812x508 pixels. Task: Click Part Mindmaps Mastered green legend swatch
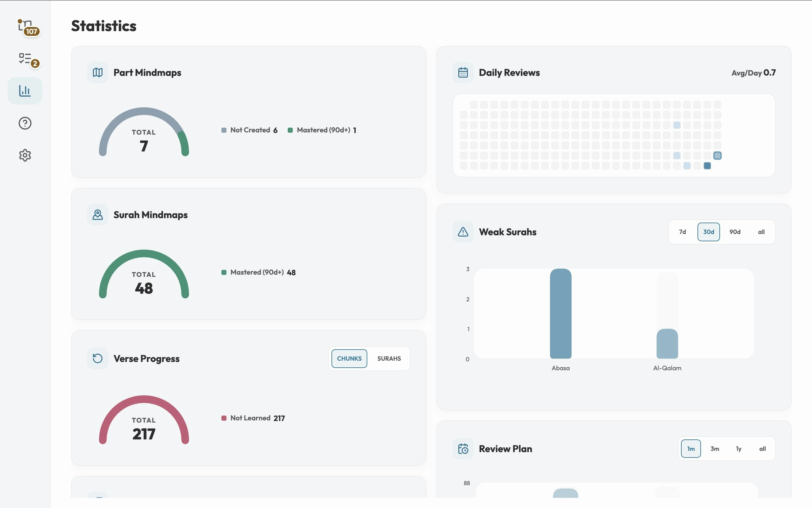coord(290,130)
